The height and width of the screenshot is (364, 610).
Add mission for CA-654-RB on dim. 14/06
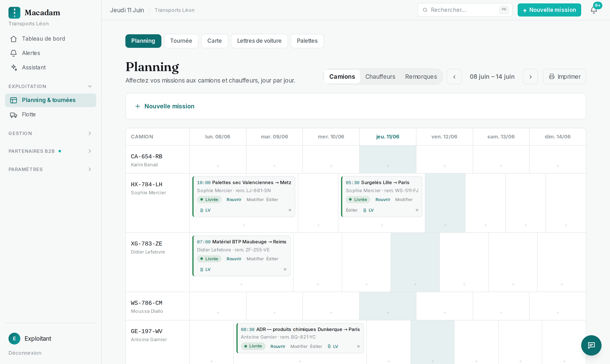tap(558, 166)
